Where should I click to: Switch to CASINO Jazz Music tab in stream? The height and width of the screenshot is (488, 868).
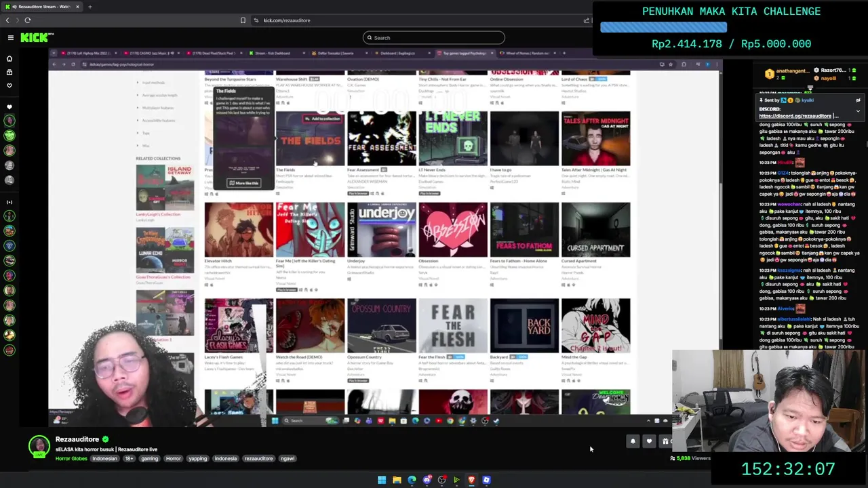[x=151, y=53]
